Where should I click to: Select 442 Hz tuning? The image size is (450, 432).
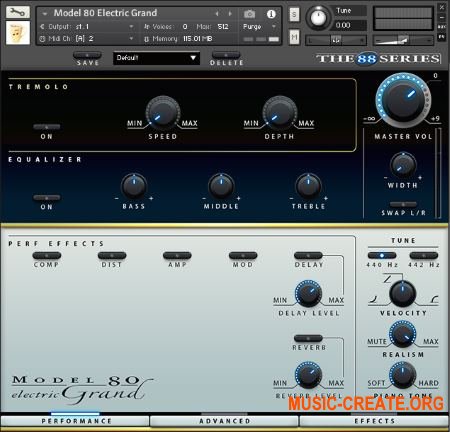point(424,256)
